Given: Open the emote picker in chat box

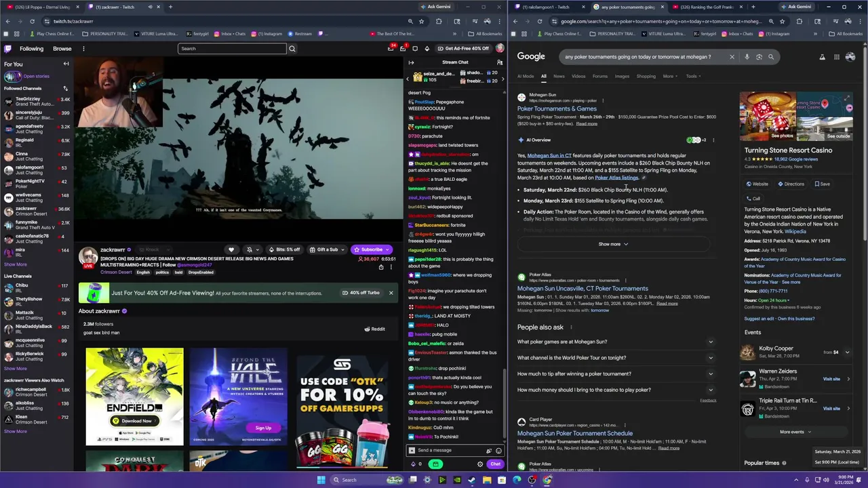Looking at the screenshot, I should tap(498, 450).
